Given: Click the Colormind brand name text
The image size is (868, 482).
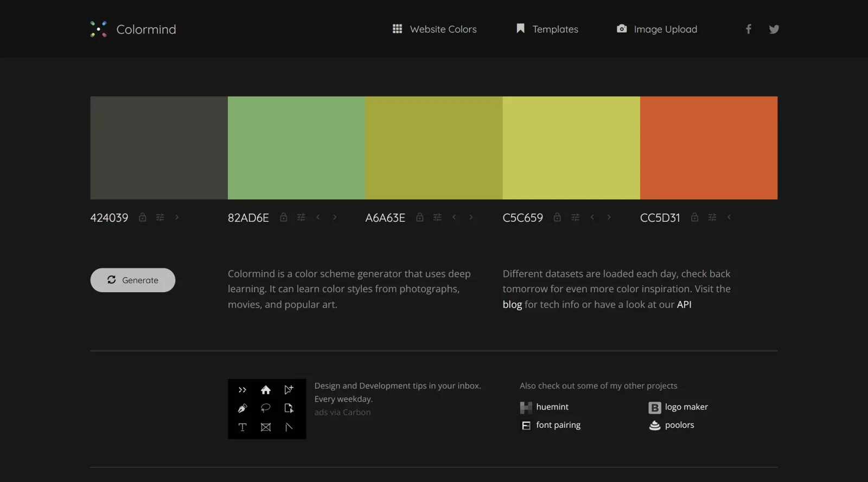Looking at the screenshot, I should [x=146, y=29].
